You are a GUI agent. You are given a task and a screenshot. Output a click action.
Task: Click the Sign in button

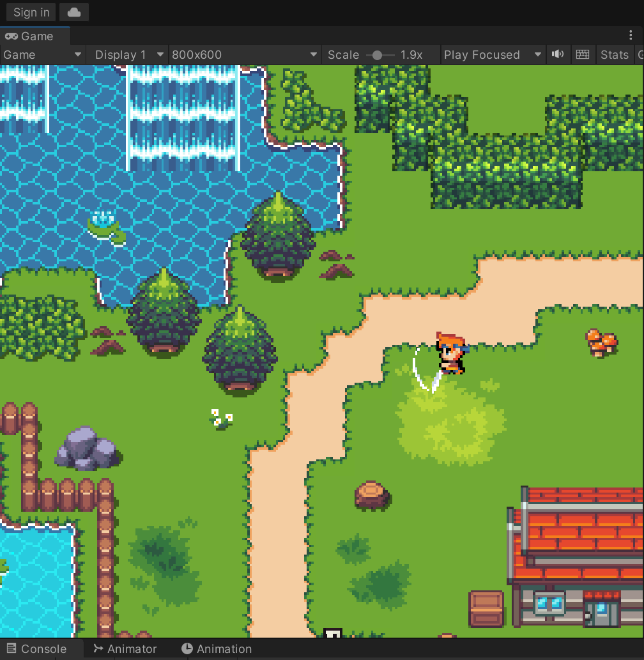[31, 12]
